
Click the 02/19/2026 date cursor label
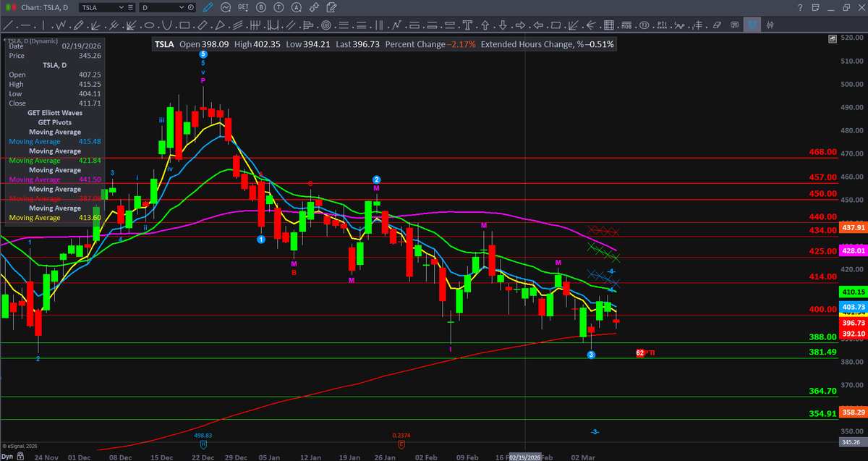[524, 457]
